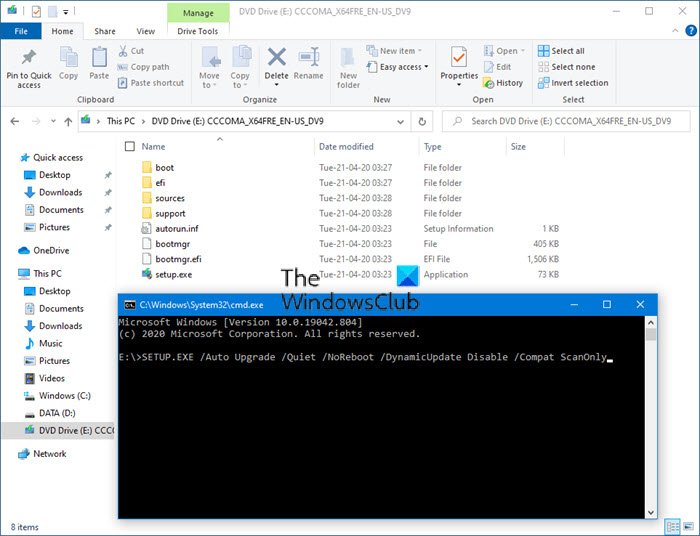The width and height of the screenshot is (700, 536).
Task: Click the Paste ribbon icon
Action: (x=99, y=58)
